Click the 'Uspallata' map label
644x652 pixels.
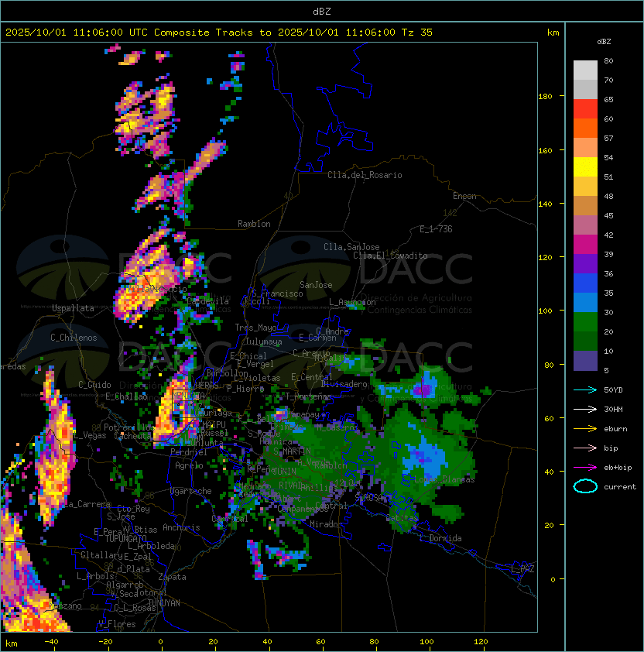click(73, 308)
